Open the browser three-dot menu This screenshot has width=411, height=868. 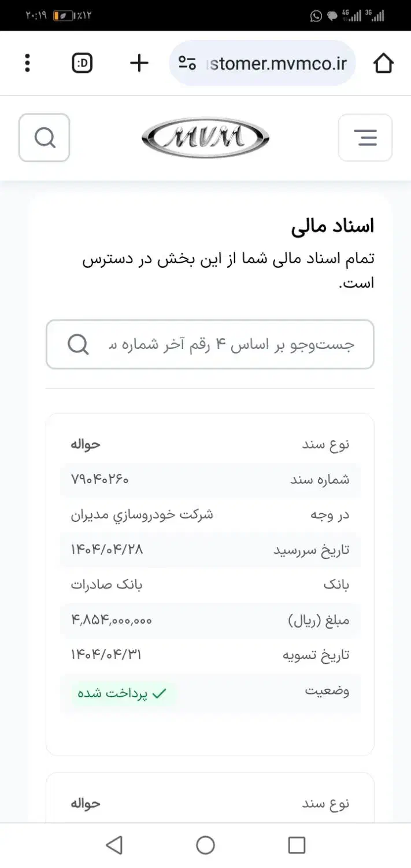coord(27,63)
